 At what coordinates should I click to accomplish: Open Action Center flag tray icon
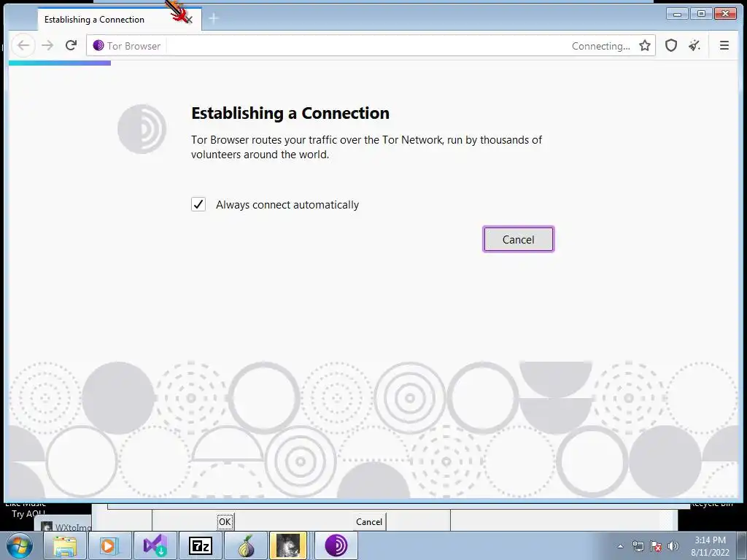[x=656, y=546]
